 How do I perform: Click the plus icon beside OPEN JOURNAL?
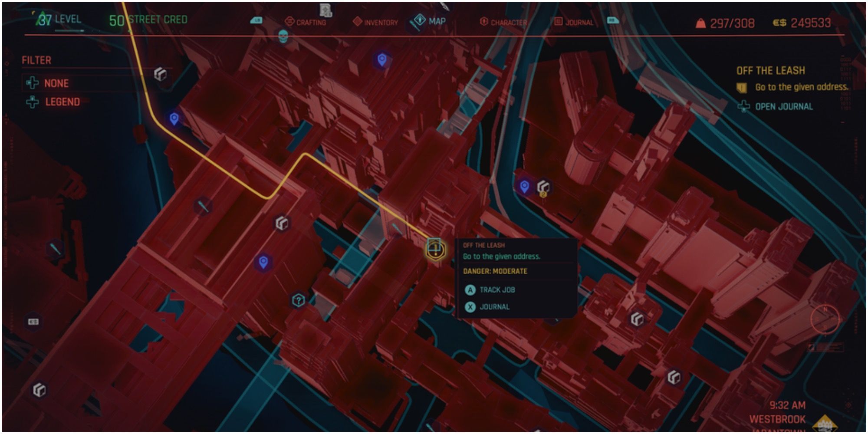[744, 106]
